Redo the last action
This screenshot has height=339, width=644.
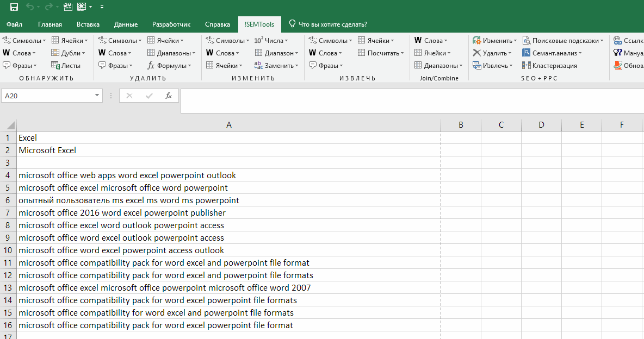coord(48,7)
